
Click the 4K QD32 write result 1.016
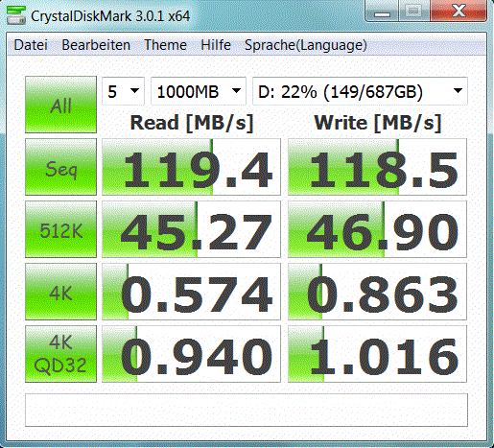point(377,354)
